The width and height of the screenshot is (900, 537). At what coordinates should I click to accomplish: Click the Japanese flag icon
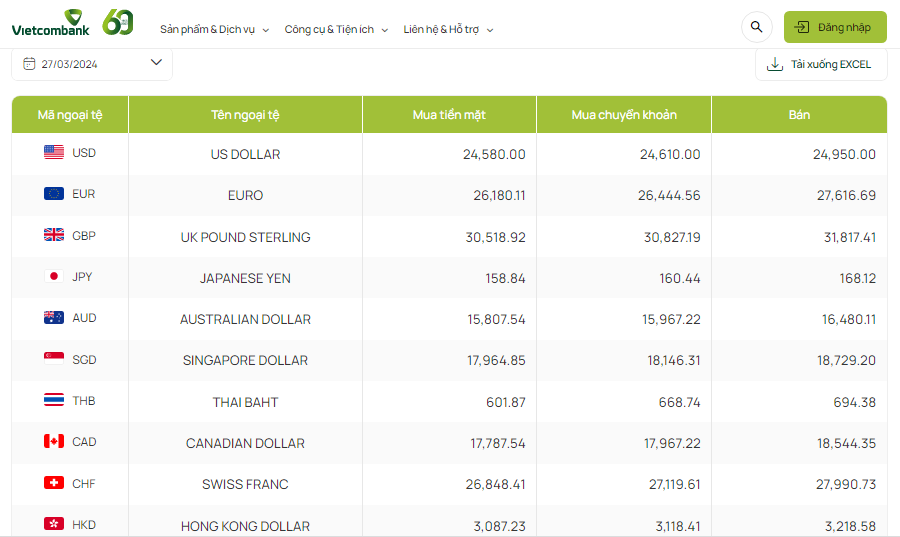click(54, 277)
